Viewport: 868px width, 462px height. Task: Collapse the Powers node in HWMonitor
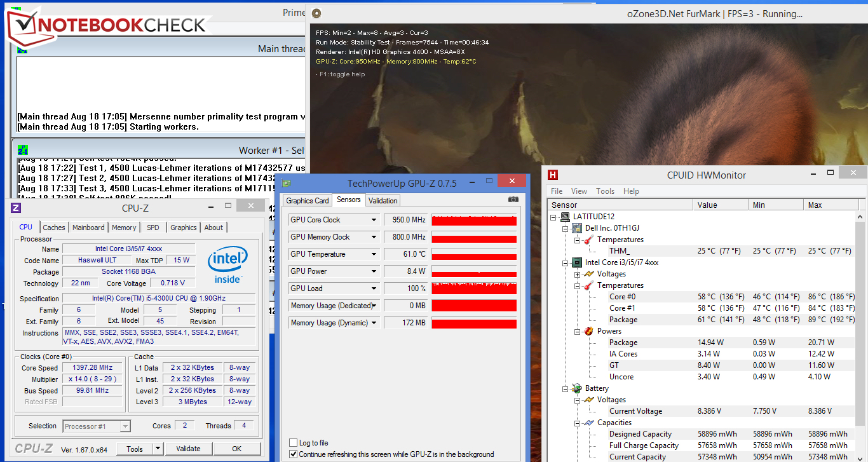pyautogui.click(x=577, y=331)
